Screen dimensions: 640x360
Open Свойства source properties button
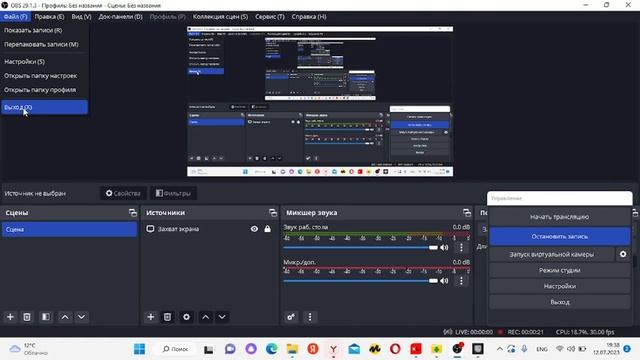[x=123, y=193]
